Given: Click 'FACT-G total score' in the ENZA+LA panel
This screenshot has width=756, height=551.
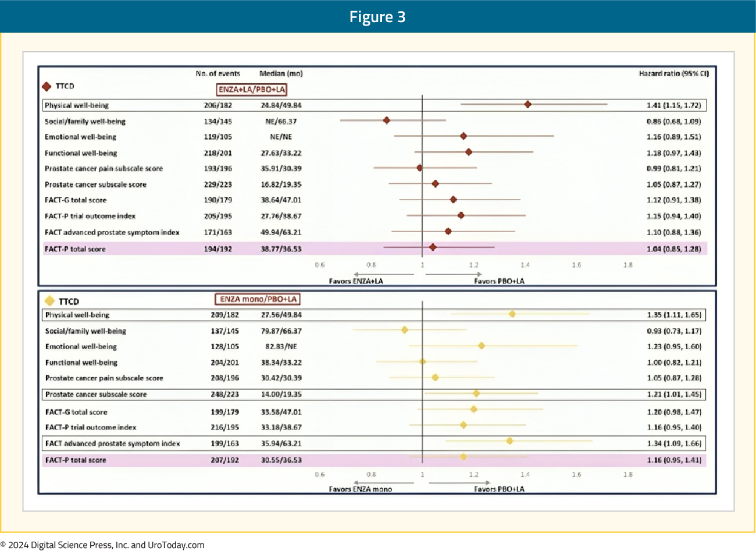Looking at the screenshot, I should pos(76,200).
